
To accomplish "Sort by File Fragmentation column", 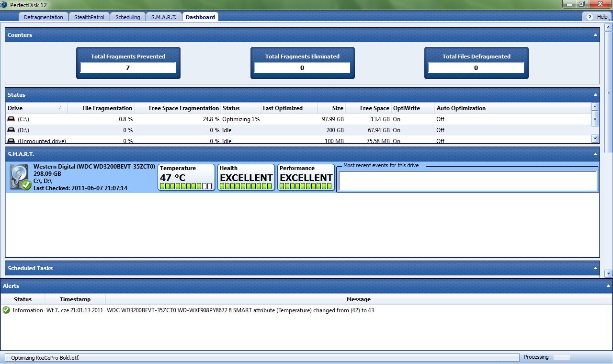I will (101, 108).
